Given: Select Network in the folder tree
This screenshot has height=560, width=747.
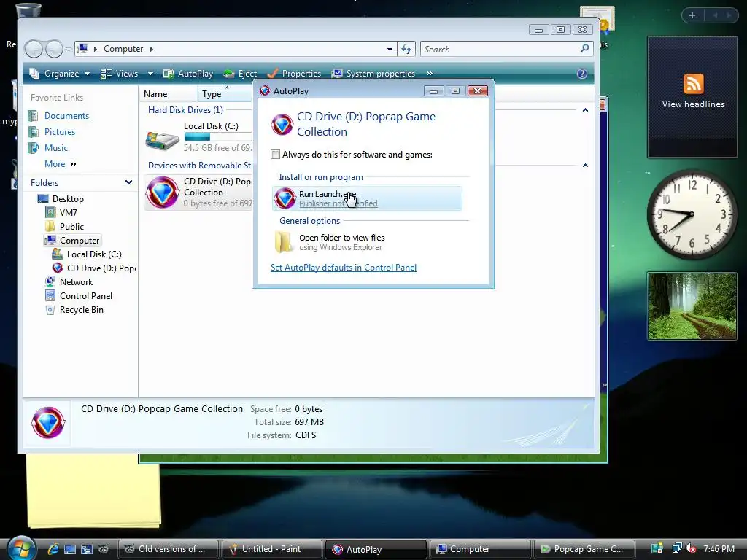Looking at the screenshot, I should (76, 282).
